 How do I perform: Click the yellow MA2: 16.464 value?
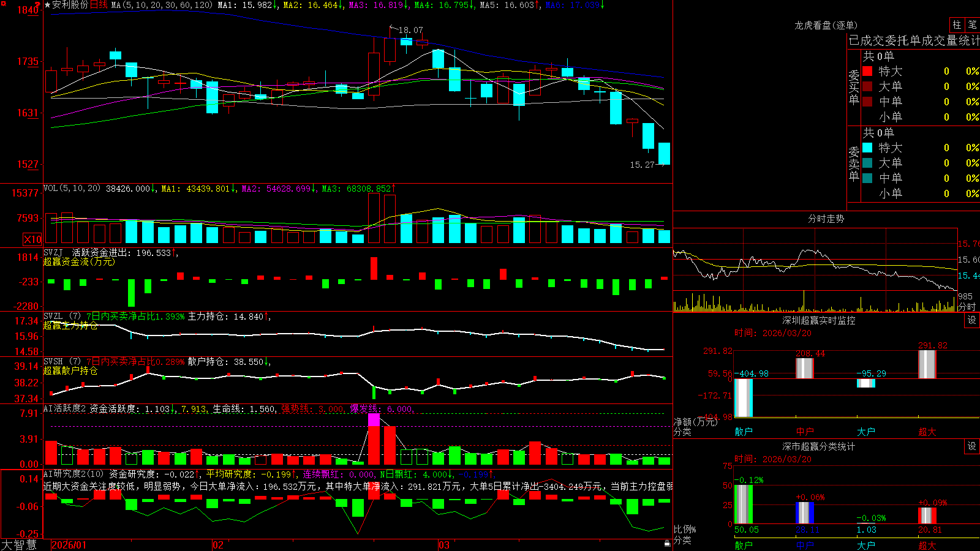click(x=311, y=5)
